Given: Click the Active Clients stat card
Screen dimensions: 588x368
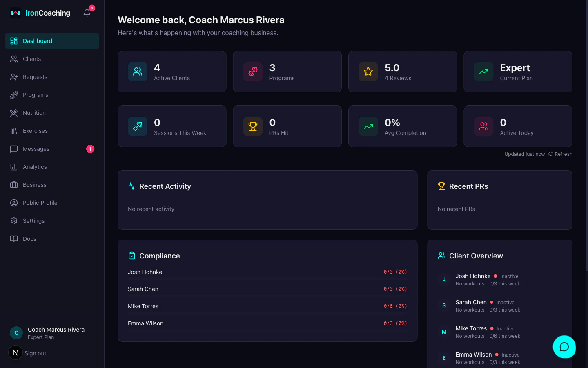Looking at the screenshot, I should click(x=171, y=72).
